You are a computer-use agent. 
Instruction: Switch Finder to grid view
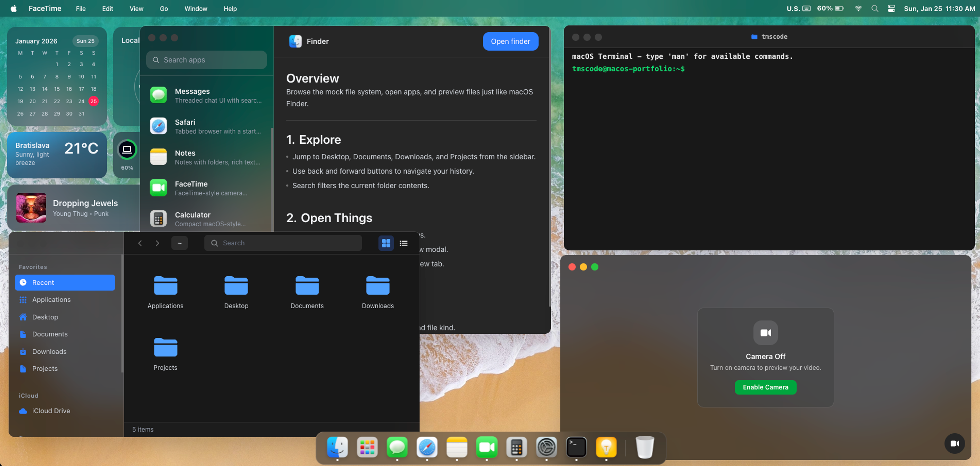pos(386,243)
